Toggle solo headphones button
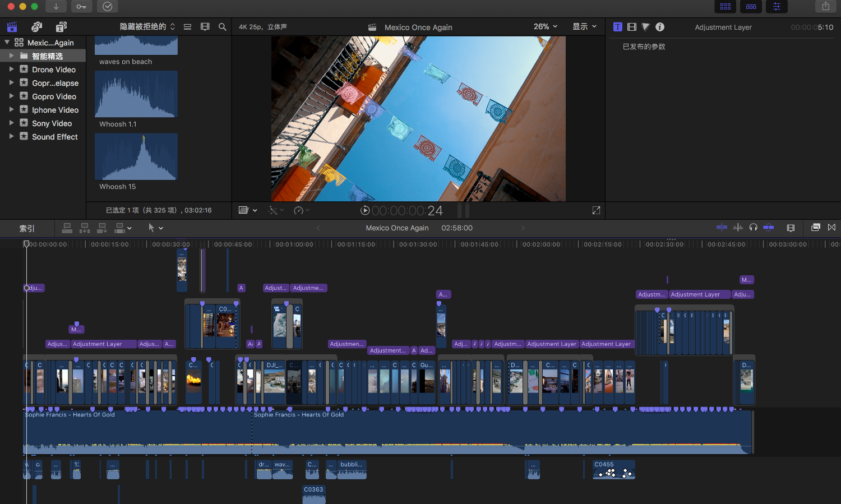 point(754,228)
